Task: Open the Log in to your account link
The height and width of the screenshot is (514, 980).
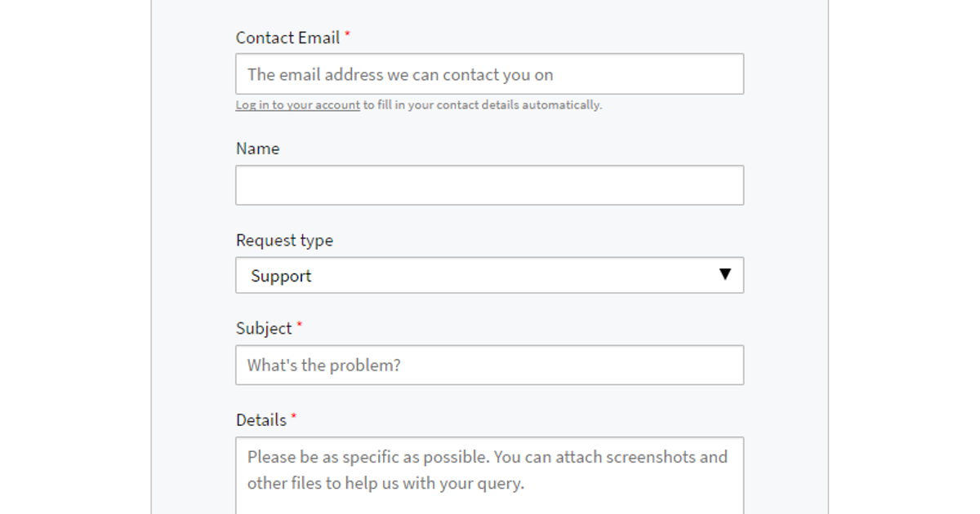Action: click(x=296, y=104)
